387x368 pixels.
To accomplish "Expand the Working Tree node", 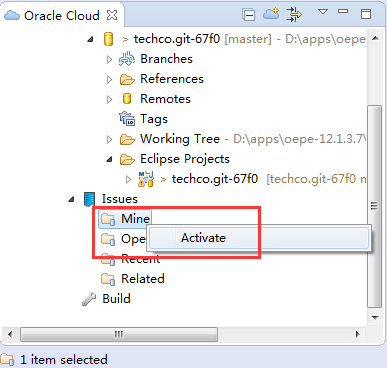I will coord(109,139).
